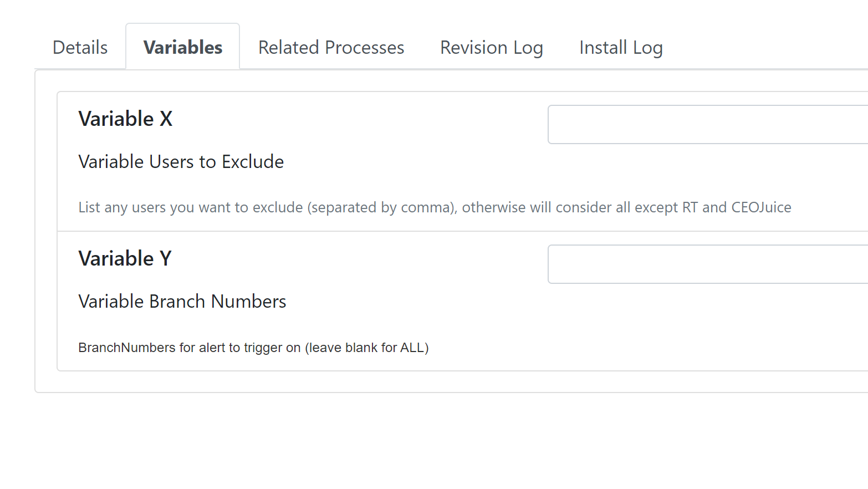
Task: Focus the Variable X text input
Action: click(708, 125)
